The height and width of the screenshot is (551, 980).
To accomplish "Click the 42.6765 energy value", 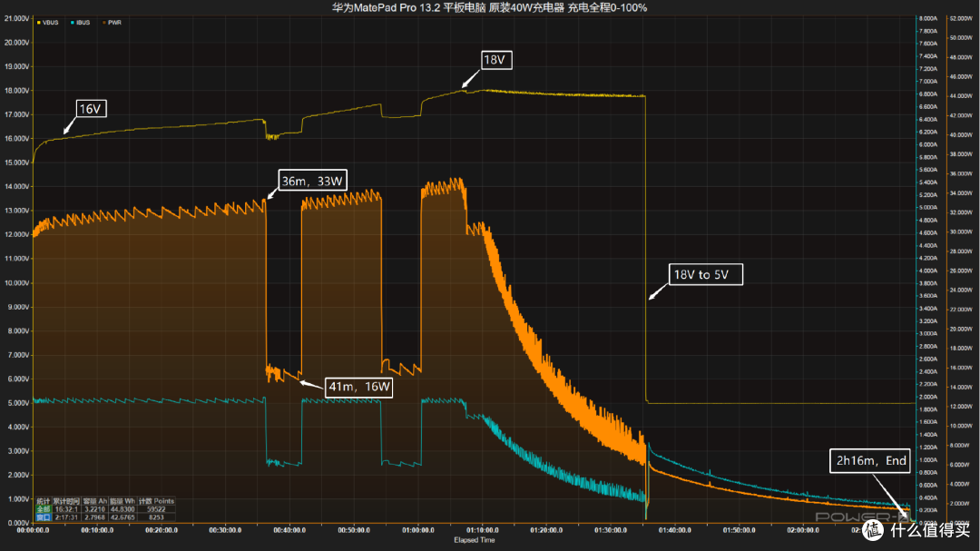I will pyautogui.click(x=122, y=517).
